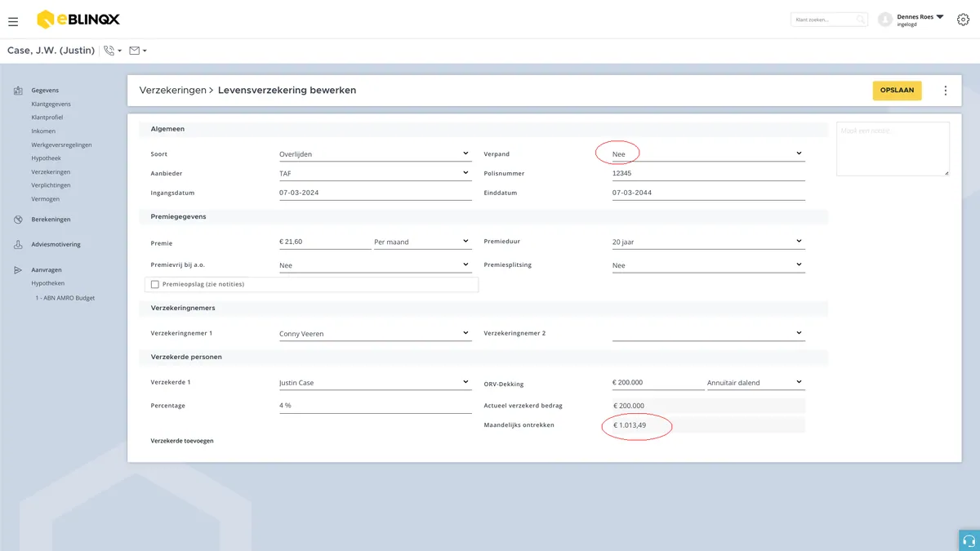Go to Klantprofiel in sidebar

47,118
